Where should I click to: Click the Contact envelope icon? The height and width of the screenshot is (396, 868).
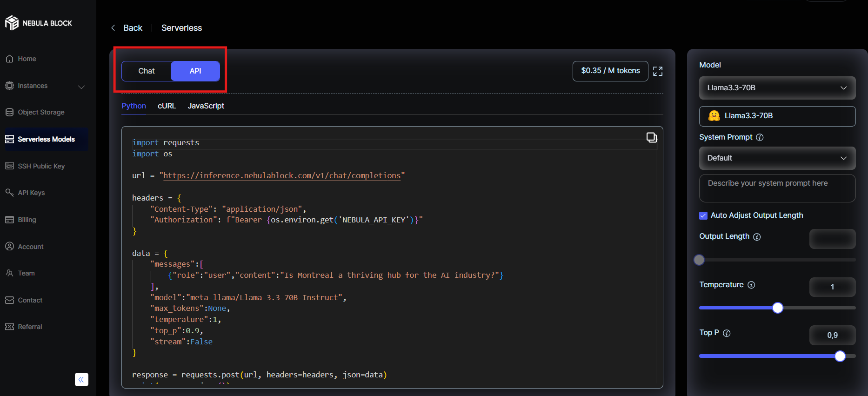(x=9, y=300)
